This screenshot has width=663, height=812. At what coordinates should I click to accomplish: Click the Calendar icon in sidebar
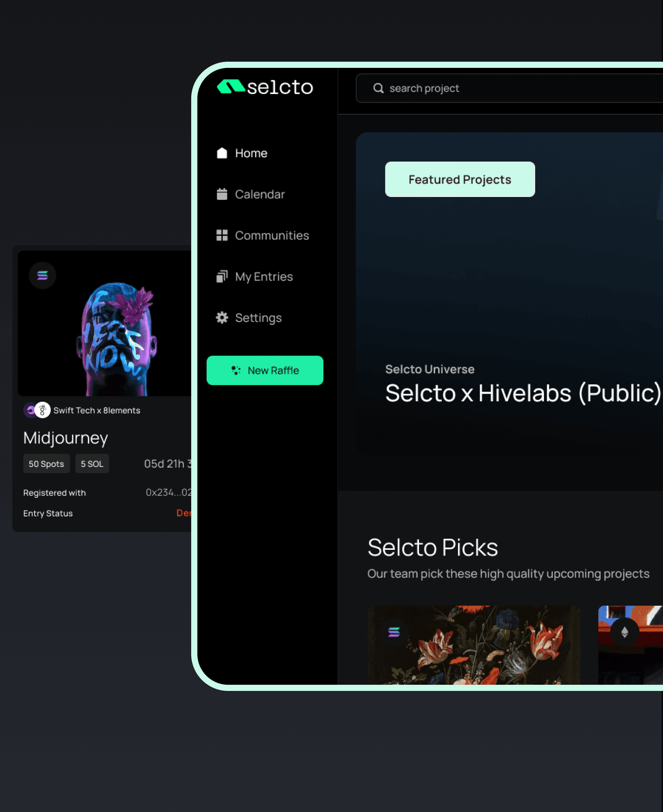coord(222,194)
